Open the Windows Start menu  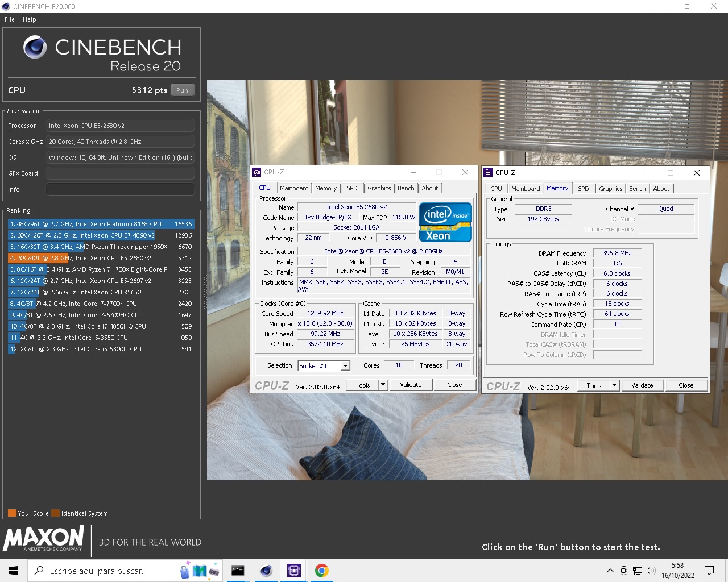click(14, 571)
